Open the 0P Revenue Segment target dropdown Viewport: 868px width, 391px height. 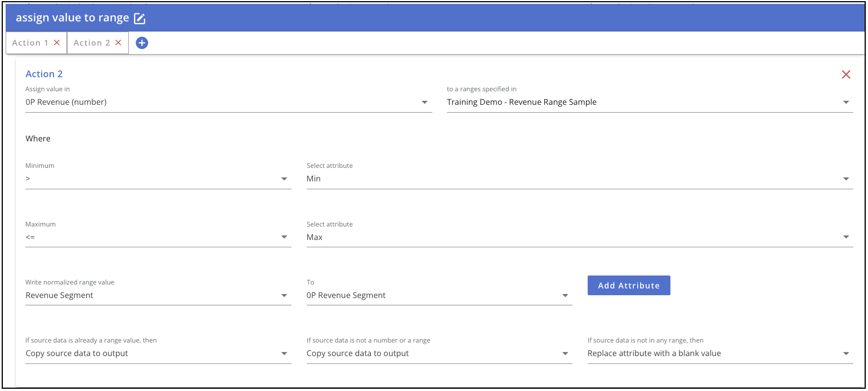point(439,296)
